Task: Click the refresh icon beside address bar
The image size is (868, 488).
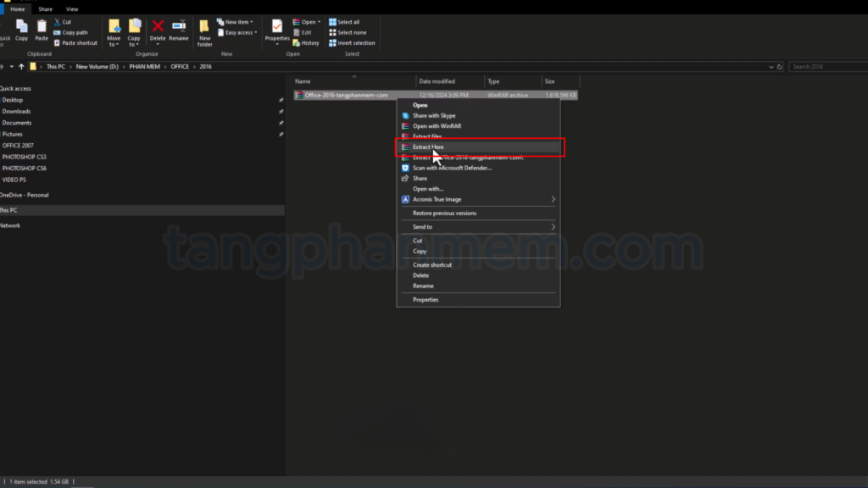Action: pos(780,67)
